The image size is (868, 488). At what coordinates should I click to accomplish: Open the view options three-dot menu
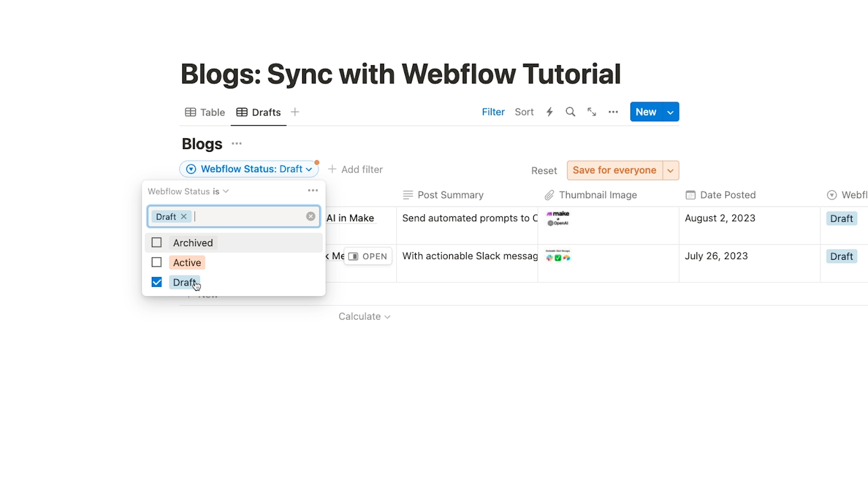(613, 112)
